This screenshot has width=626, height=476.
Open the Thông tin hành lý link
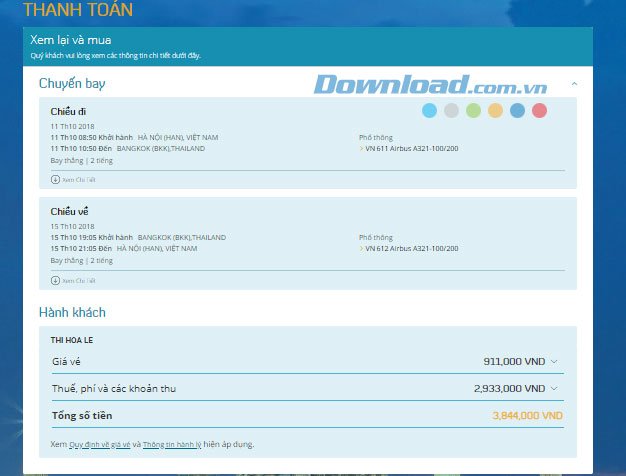point(172,443)
